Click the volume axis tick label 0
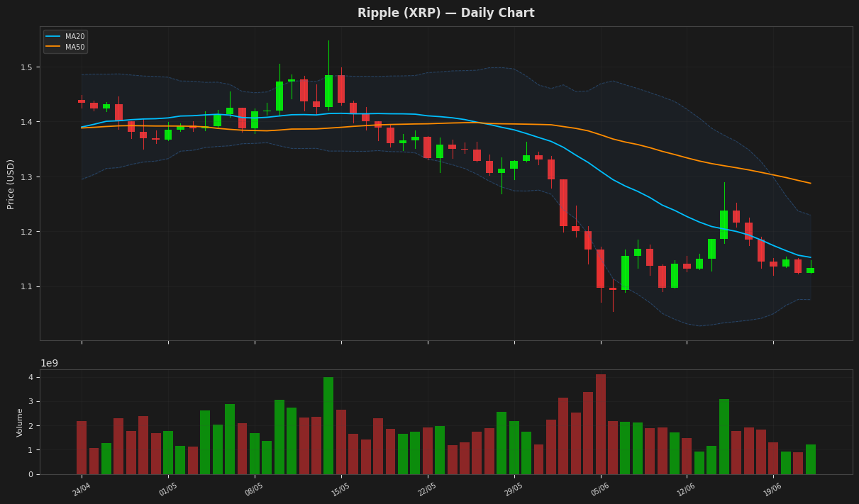The height and width of the screenshot is (504, 859). (31, 474)
